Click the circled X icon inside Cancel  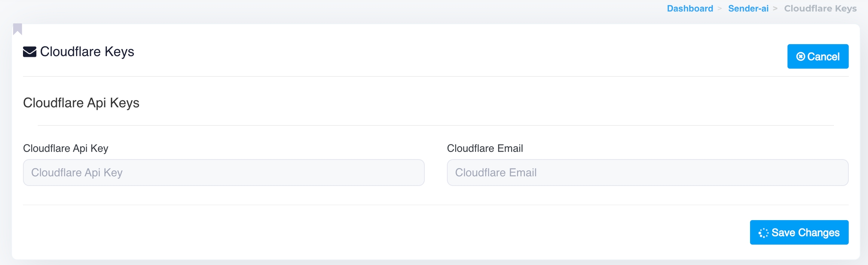[801, 57]
